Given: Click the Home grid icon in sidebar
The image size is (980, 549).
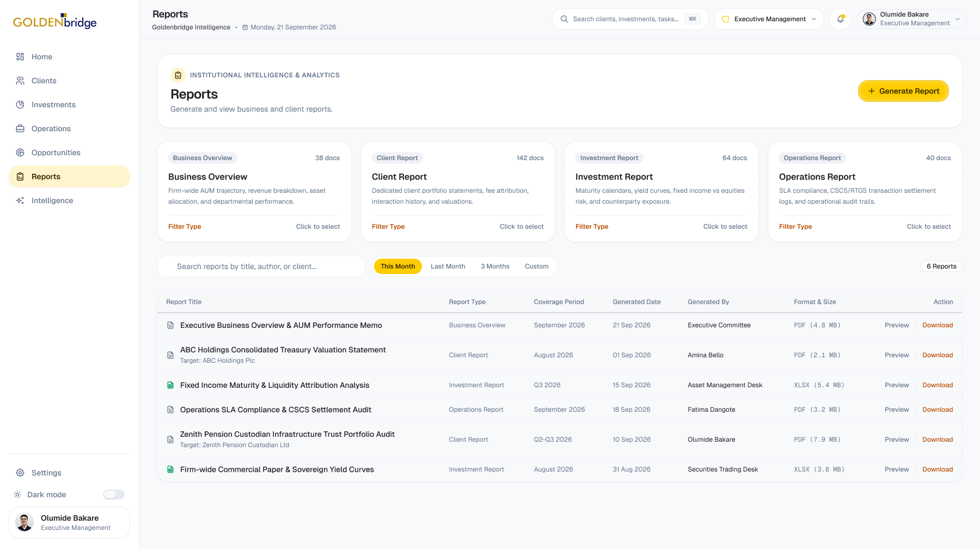Looking at the screenshot, I should (20, 57).
